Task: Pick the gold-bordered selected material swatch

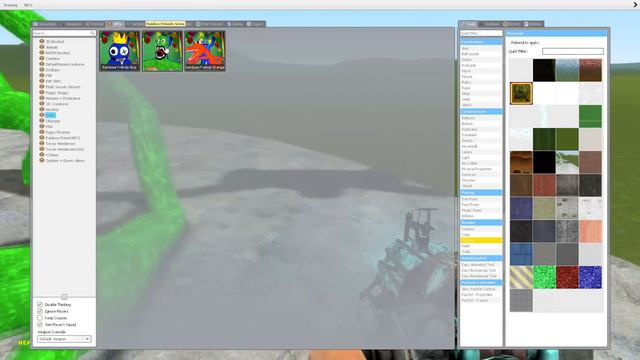Action: point(521,93)
